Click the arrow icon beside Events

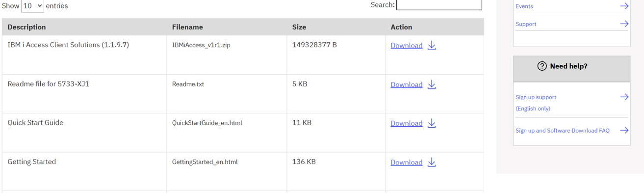(x=624, y=6)
